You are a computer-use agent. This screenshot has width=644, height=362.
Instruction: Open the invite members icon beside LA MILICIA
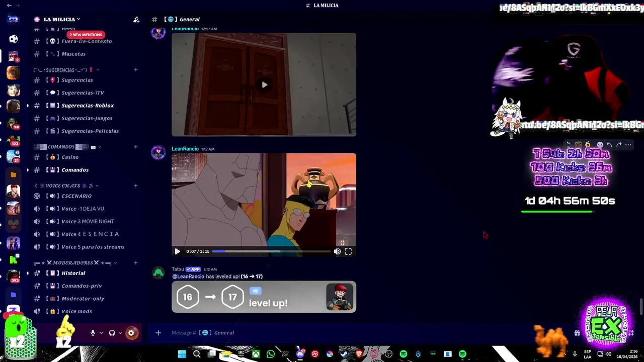pos(136,20)
